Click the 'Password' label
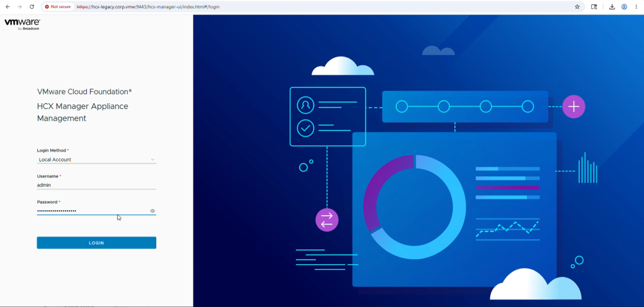644x307 pixels. click(x=47, y=202)
